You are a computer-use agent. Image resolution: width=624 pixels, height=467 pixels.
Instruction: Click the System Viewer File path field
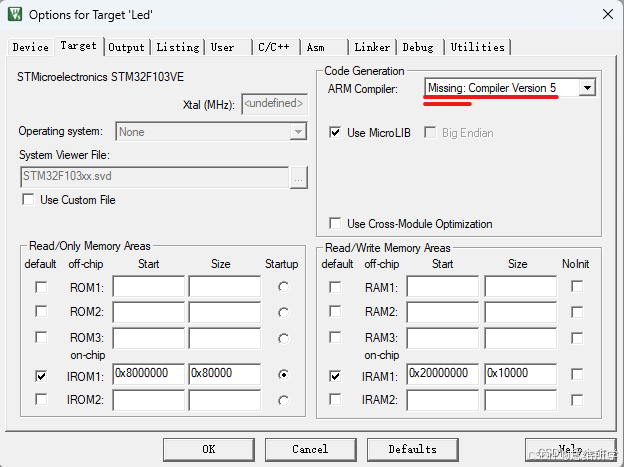pyautogui.click(x=154, y=177)
